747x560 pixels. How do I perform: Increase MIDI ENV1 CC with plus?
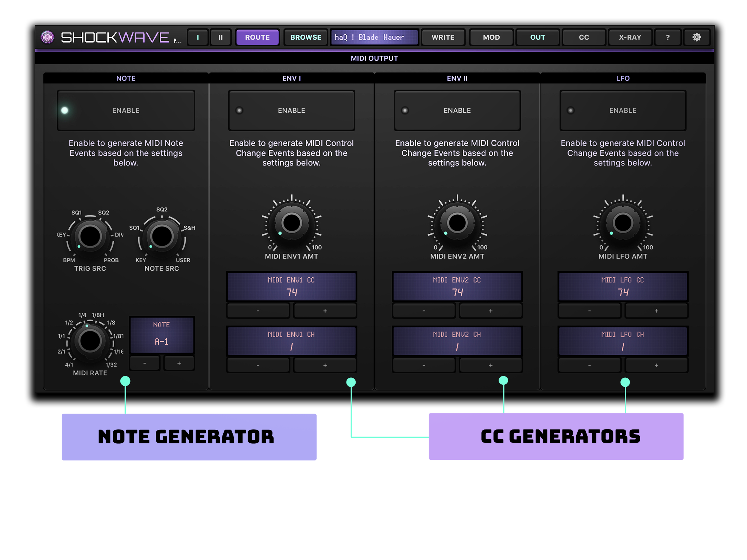[325, 311]
